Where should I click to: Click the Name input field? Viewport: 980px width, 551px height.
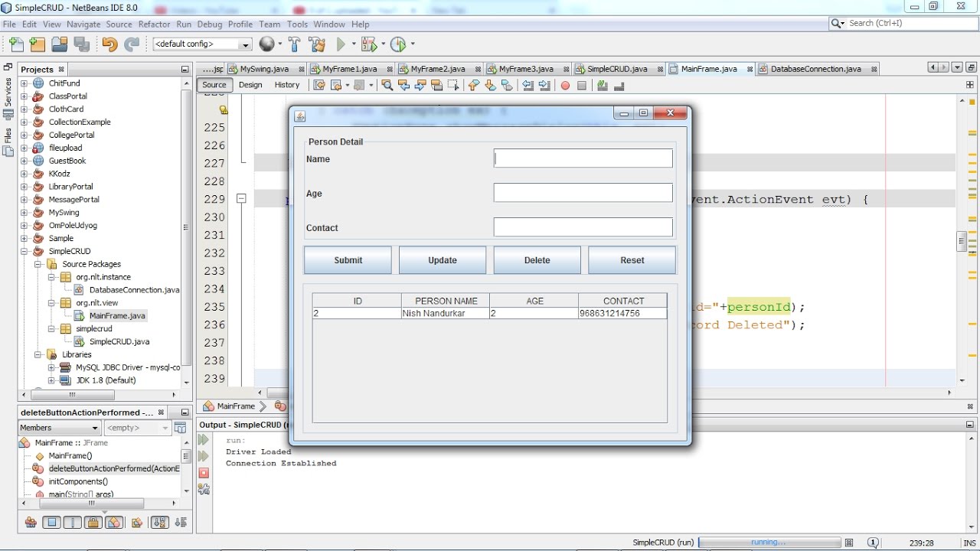[x=583, y=158]
